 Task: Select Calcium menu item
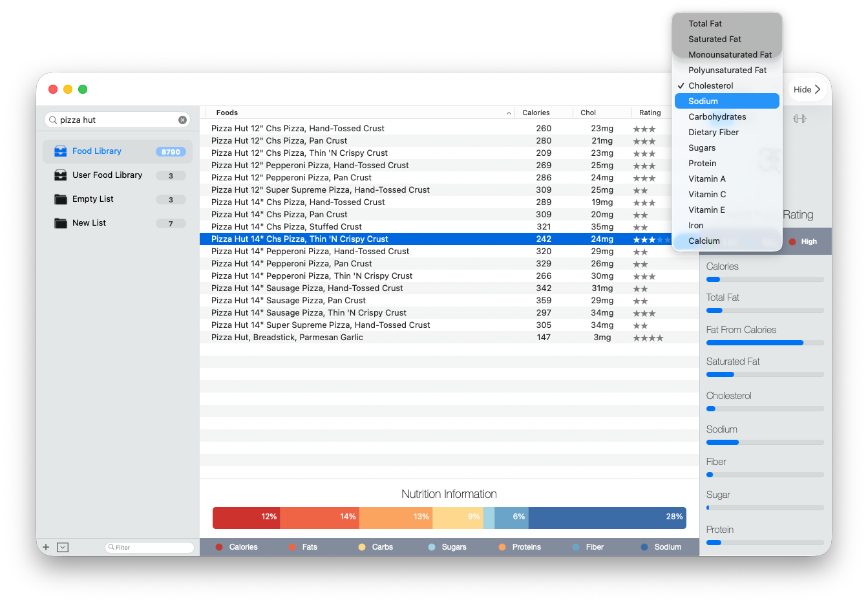[727, 241]
